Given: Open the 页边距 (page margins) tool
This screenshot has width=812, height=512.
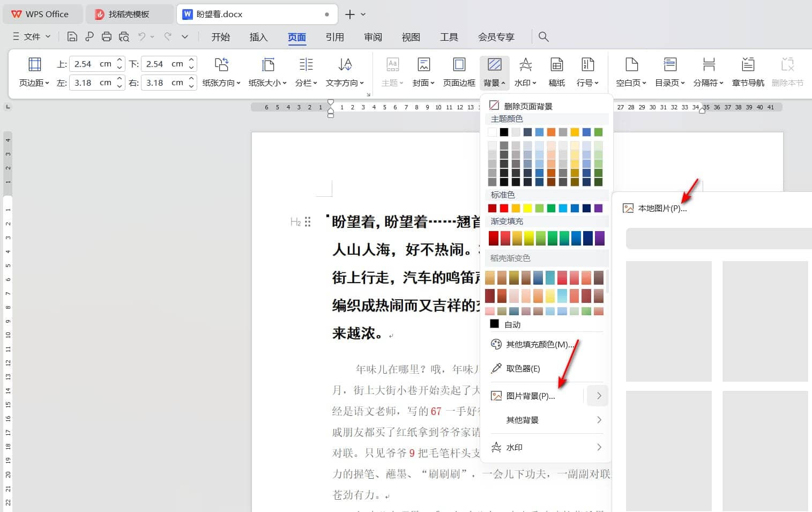Looking at the screenshot, I should tap(34, 72).
